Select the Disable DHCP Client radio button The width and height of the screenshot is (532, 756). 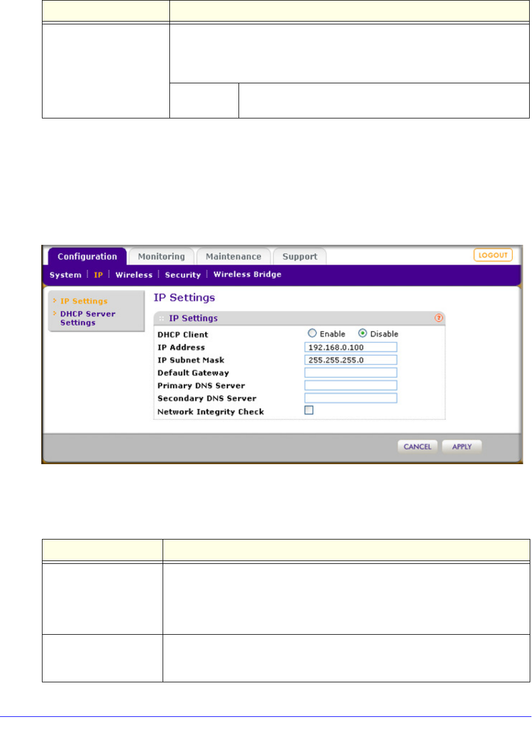click(x=363, y=333)
